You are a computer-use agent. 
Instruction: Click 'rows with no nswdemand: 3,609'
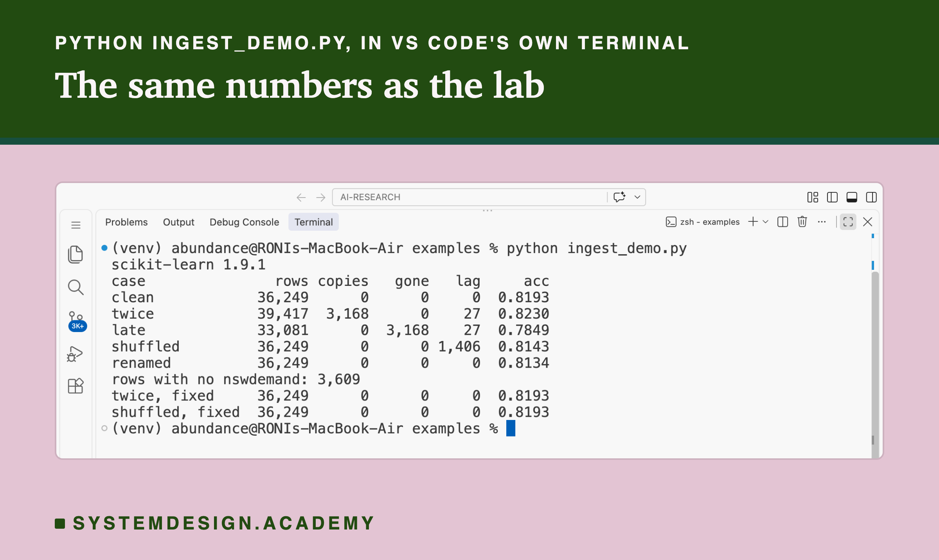point(236,379)
